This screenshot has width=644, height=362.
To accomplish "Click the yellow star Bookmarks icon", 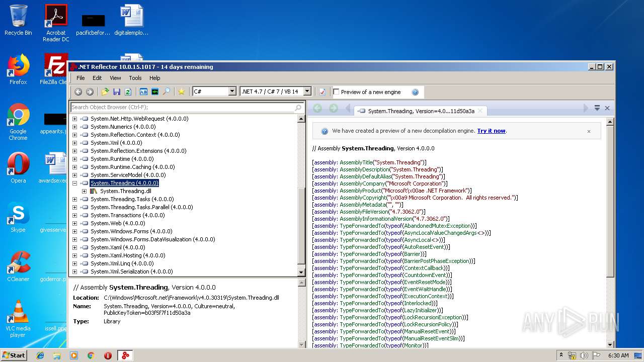I will (182, 92).
